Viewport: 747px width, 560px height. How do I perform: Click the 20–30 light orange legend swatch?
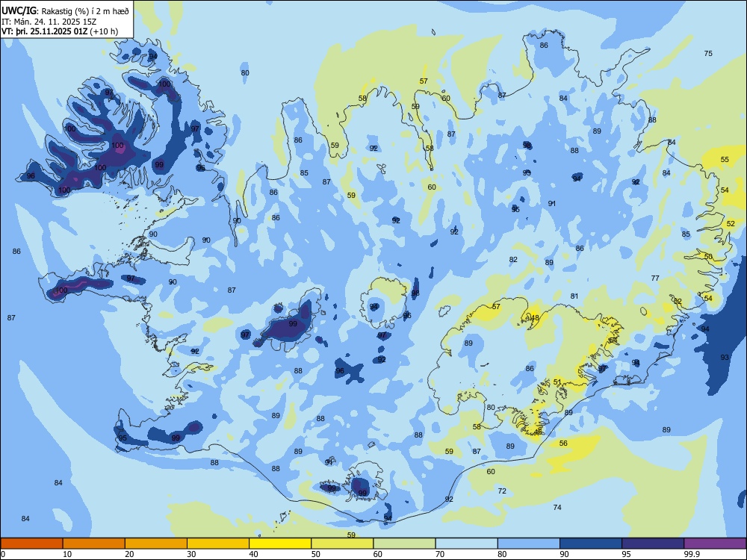click(156, 544)
